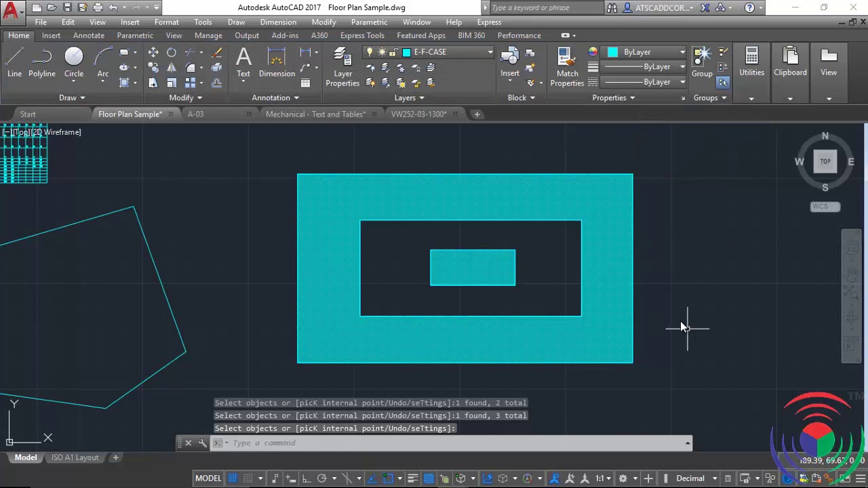
Task: Switch to the A-03 drawing tab
Action: coord(195,114)
